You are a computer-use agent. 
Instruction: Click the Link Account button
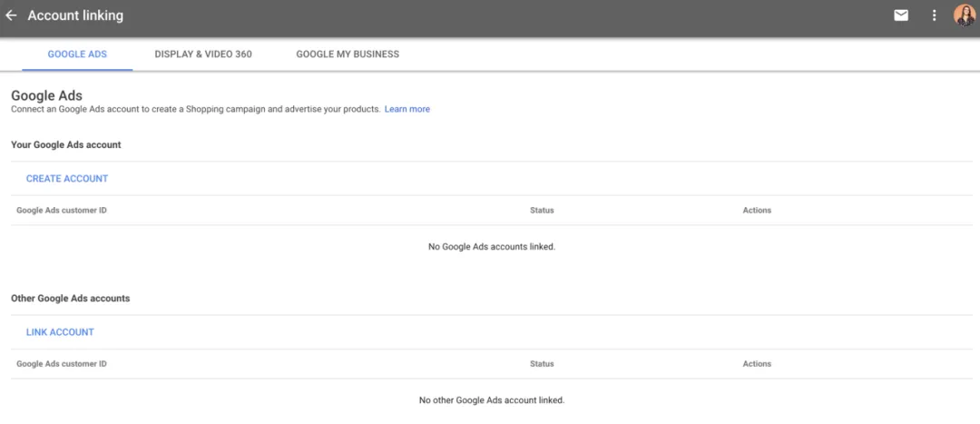tap(60, 332)
